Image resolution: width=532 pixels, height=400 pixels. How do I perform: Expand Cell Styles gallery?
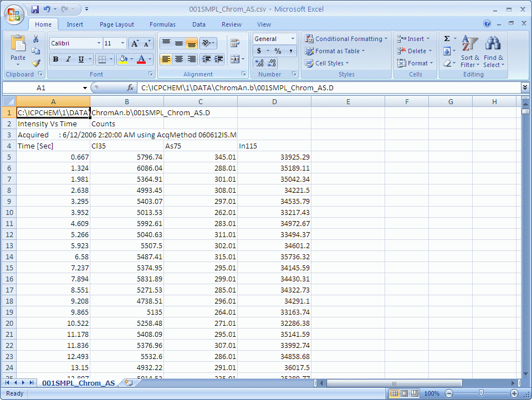[327, 63]
